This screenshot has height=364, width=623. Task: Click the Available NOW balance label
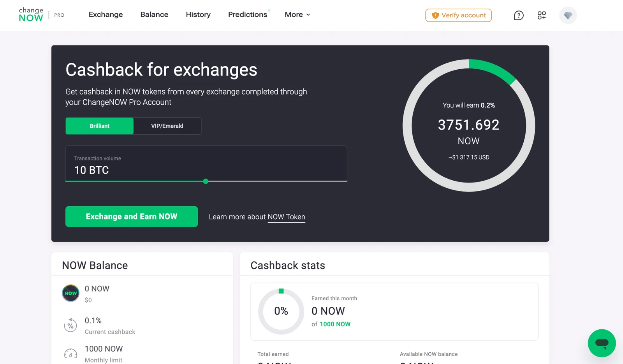coord(429,354)
